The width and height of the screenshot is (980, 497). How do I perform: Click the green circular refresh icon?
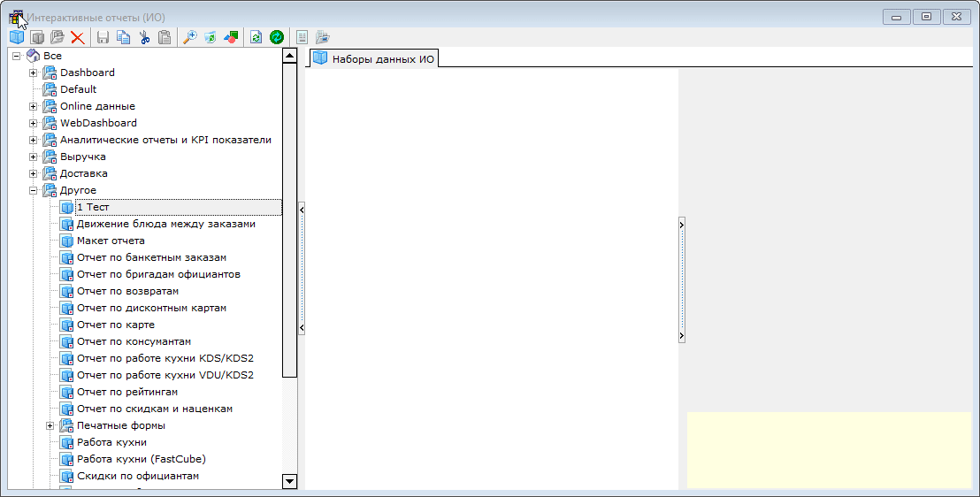(277, 37)
